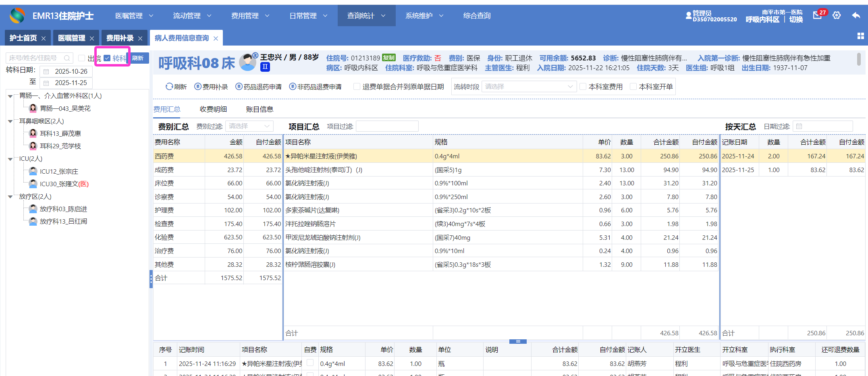
Task: Enable the 本科室费用 checkbox
Action: click(x=583, y=87)
